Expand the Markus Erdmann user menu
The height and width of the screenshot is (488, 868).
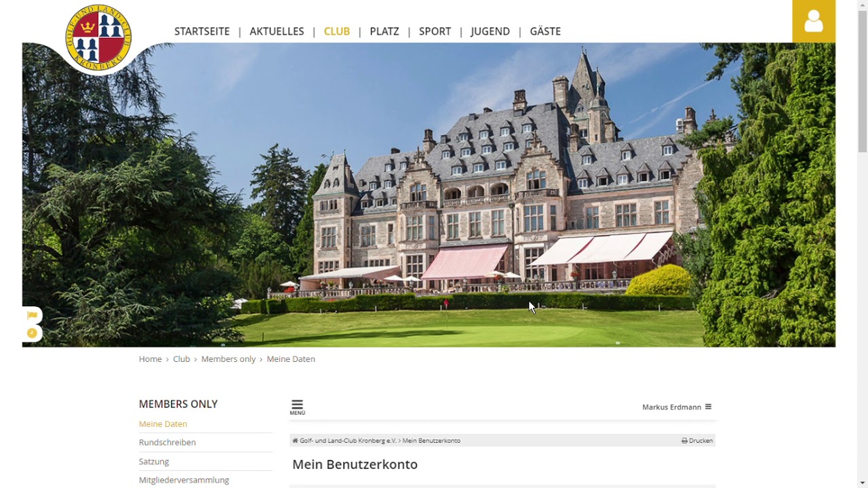[x=677, y=407]
